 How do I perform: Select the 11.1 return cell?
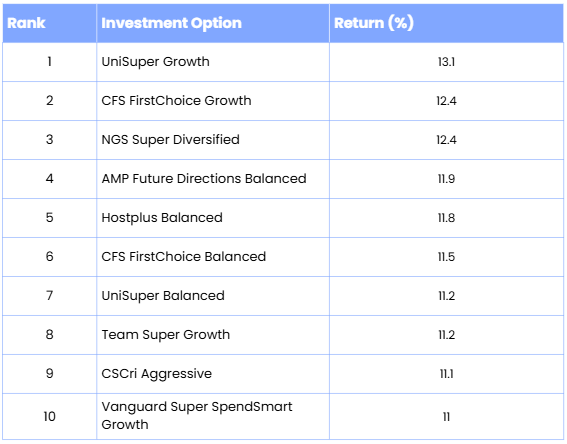click(x=446, y=374)
